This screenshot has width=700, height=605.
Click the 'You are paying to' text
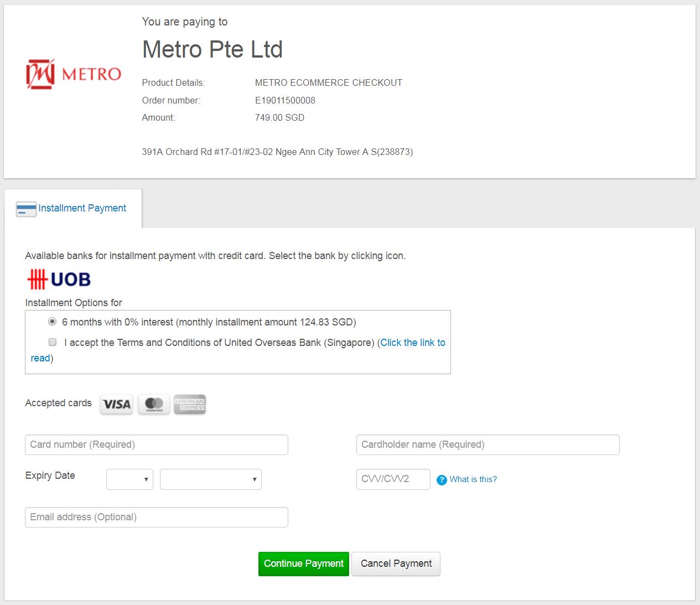pyautogui.click(x=185, y=22)
